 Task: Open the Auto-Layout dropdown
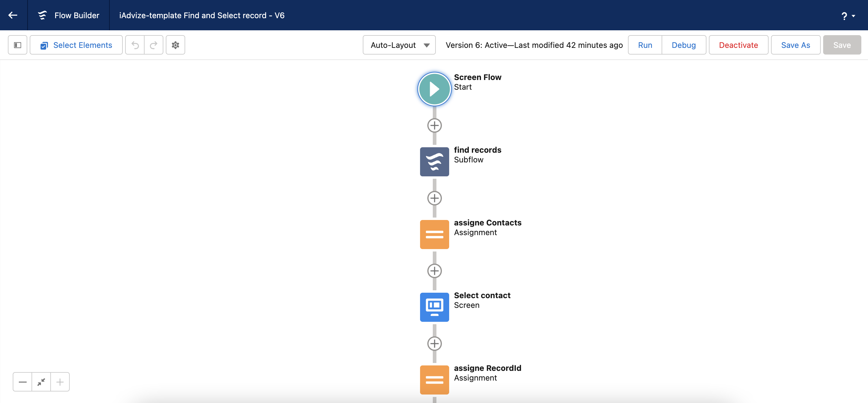tap(399, 45)
